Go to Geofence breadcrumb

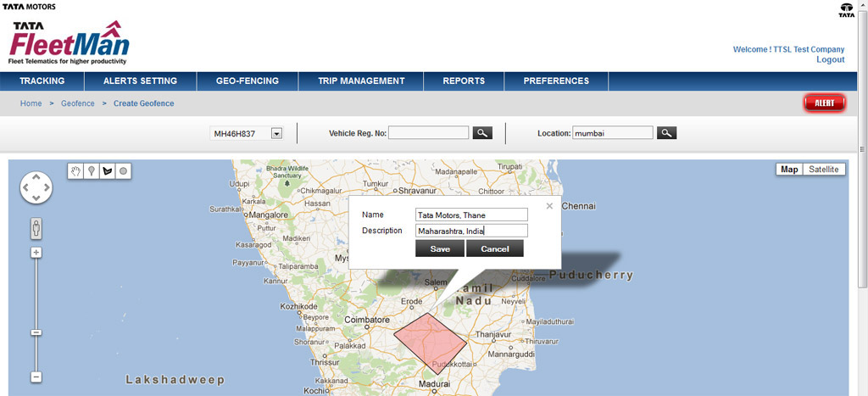tap(77, 103)
